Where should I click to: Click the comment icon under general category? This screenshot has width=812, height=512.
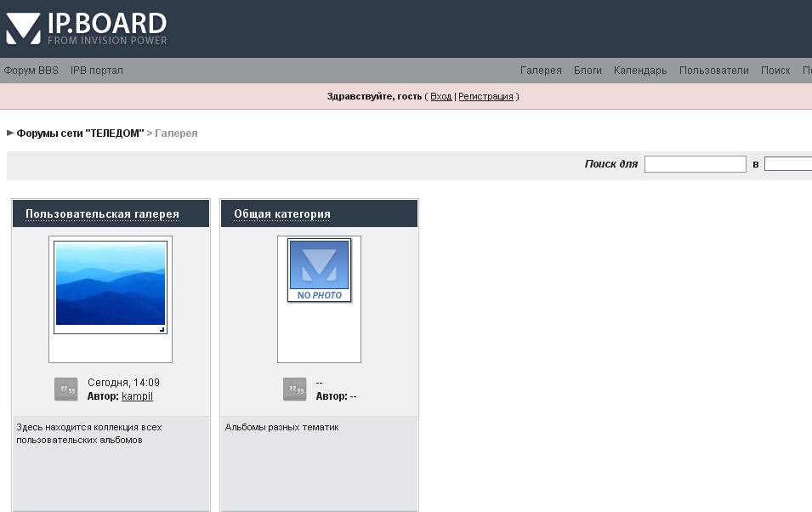pos(294,390)
